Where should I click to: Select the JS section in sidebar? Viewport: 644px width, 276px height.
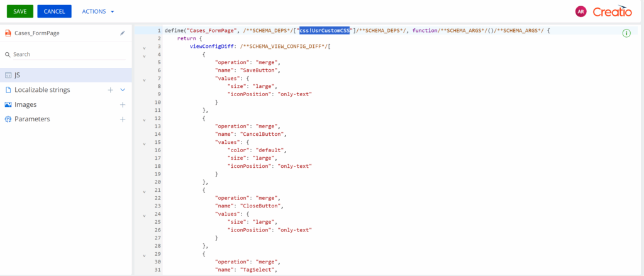pyautogui.click(x=18, y=75)
